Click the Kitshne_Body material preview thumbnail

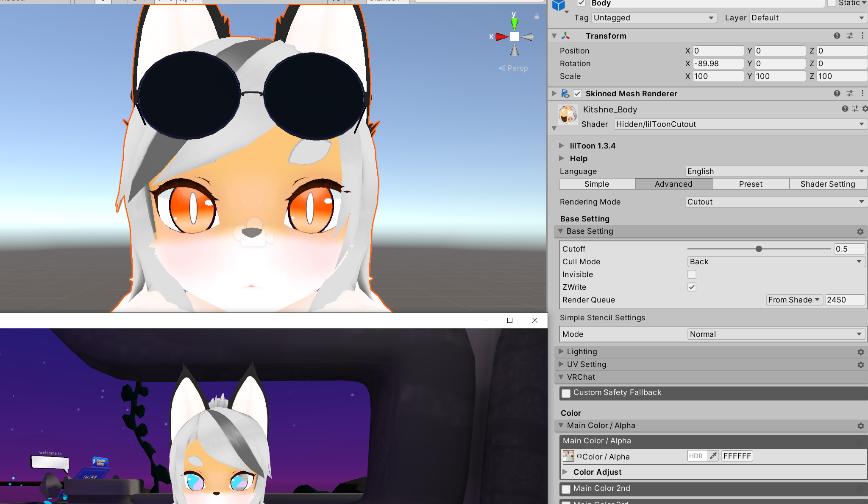[568, 114]
